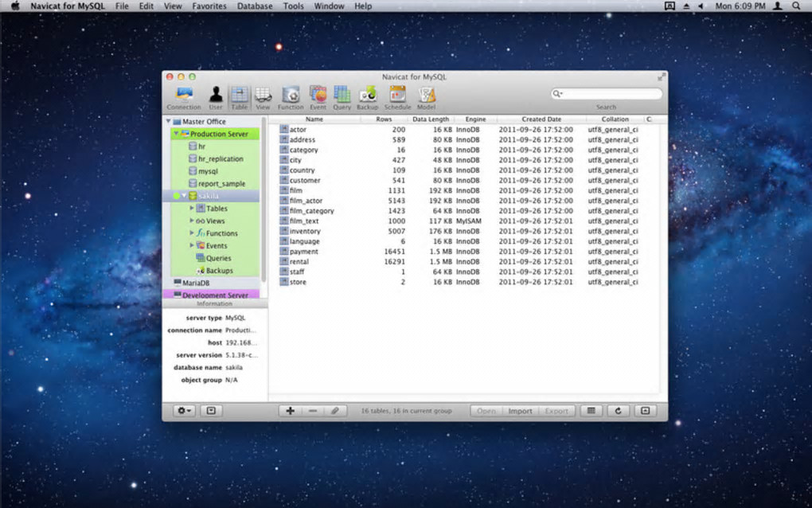
Task: Select the View icon in toolbar
Action: click(263, 96)
